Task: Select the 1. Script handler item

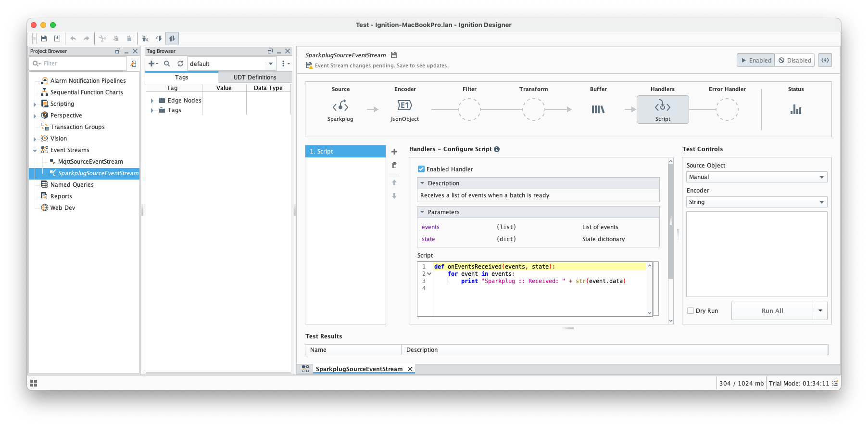Action: click(345, 151)
